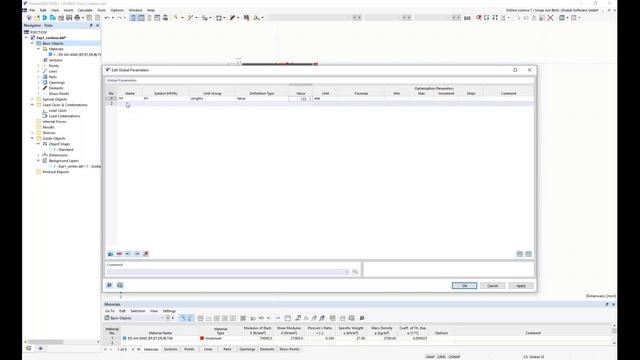Click the Name cell in empty row 2
640x360 pixels.
(x=130, y=104)
